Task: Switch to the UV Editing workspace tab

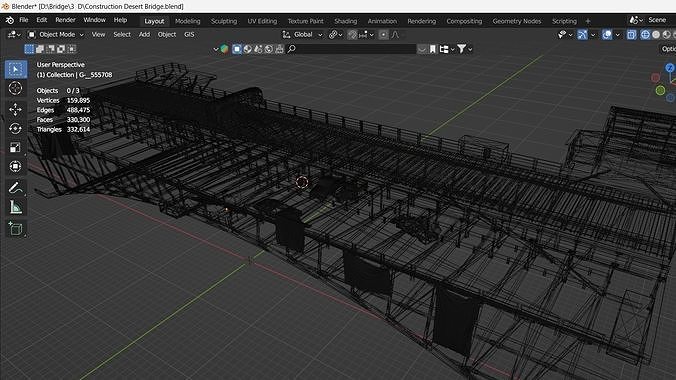Action: pos(262,21)
